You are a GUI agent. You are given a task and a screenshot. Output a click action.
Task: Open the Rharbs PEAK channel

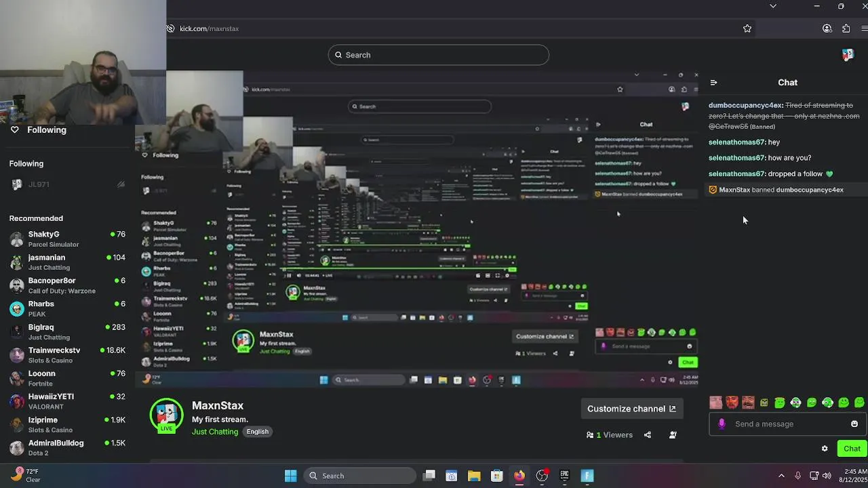[68, 309]
